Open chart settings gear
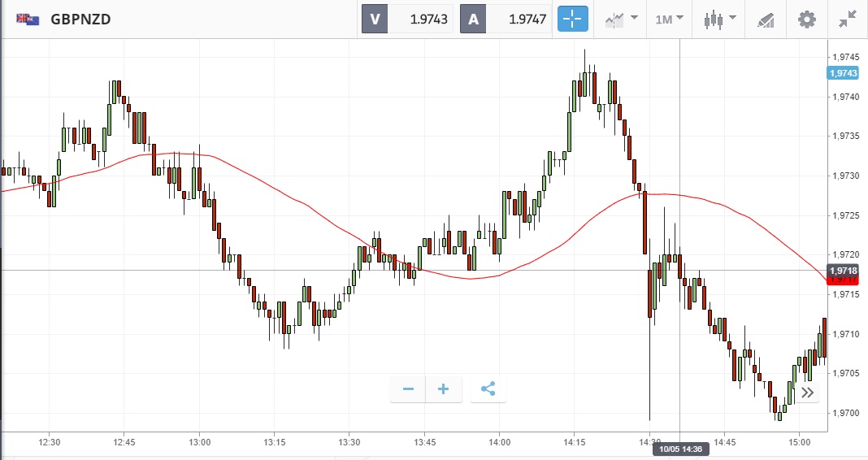The image size is (868, 460). [x=806, y=19]
